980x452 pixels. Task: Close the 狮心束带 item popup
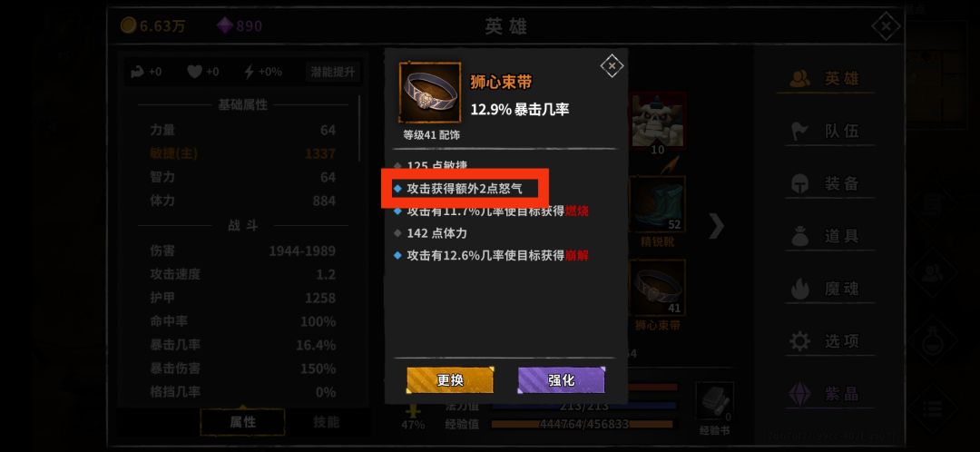coord(612,65)
